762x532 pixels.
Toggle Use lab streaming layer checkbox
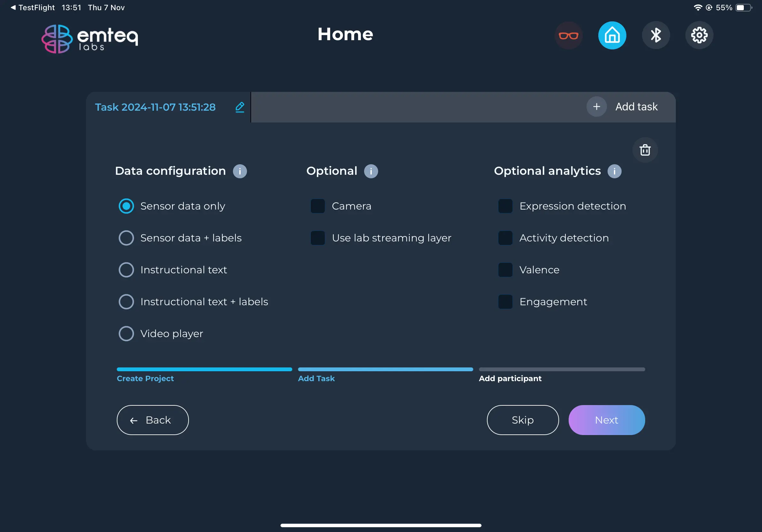point(318,238)
